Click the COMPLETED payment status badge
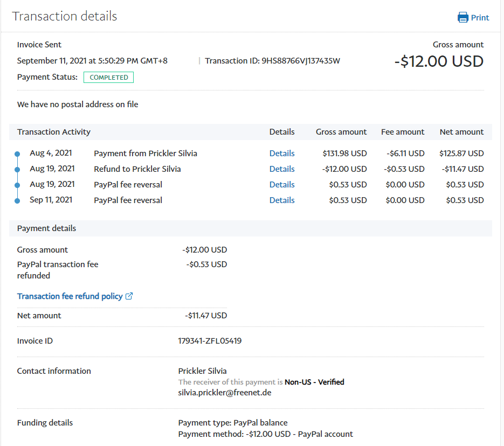 (x=108, y=78)
